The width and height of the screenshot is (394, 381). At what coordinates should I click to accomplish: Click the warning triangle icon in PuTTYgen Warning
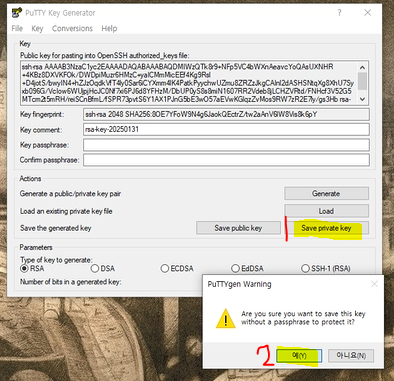(226, 318)
